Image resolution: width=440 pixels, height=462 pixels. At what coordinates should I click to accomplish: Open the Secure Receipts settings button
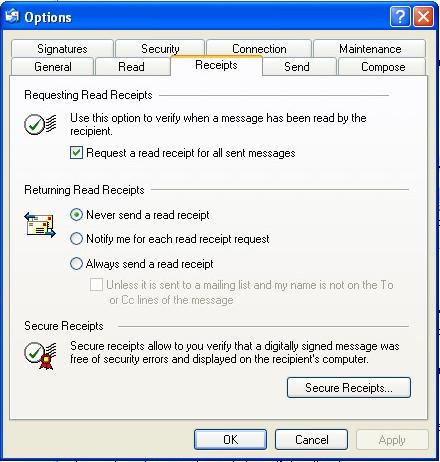pos(349,387)
